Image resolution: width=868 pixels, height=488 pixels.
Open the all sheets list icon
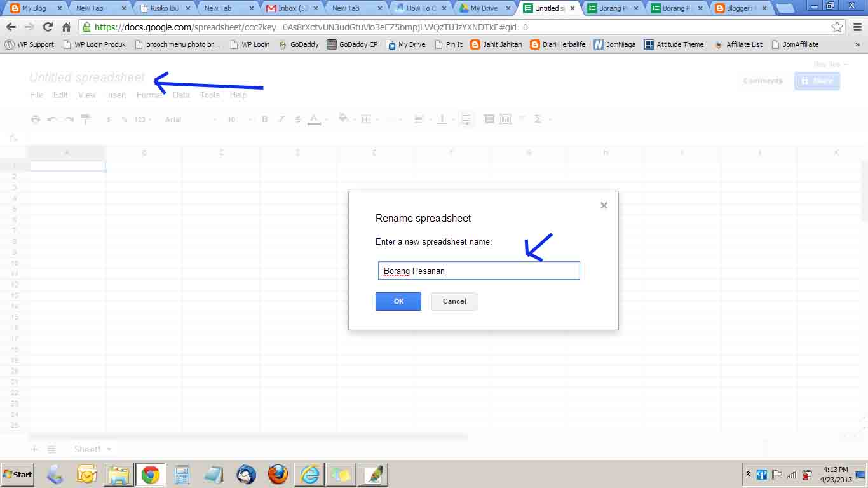pos(52,449)
